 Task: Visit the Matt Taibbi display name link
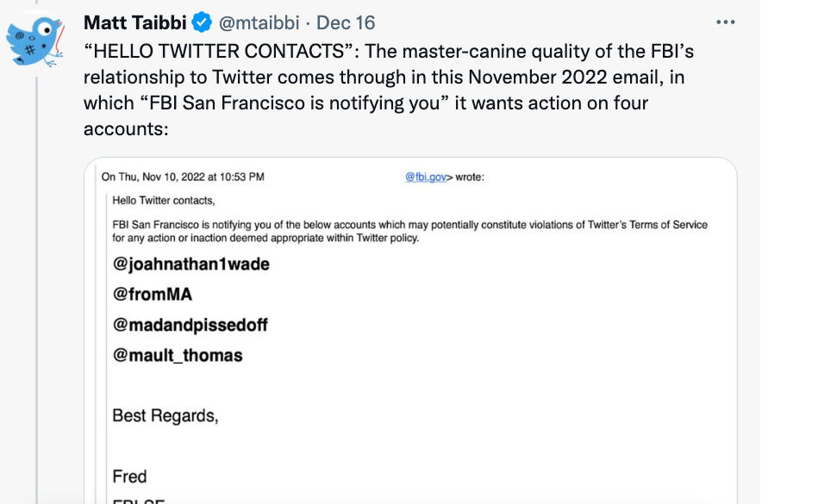tap(135, 22)
